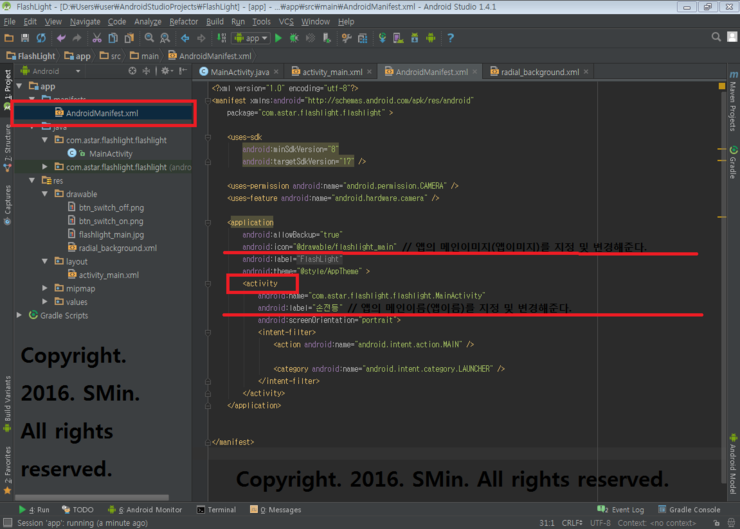Image resolution: width=740 pixels, height=529 pixels.
Task: Open the Android Monitor tool window
Action: [x=145, y=510]
